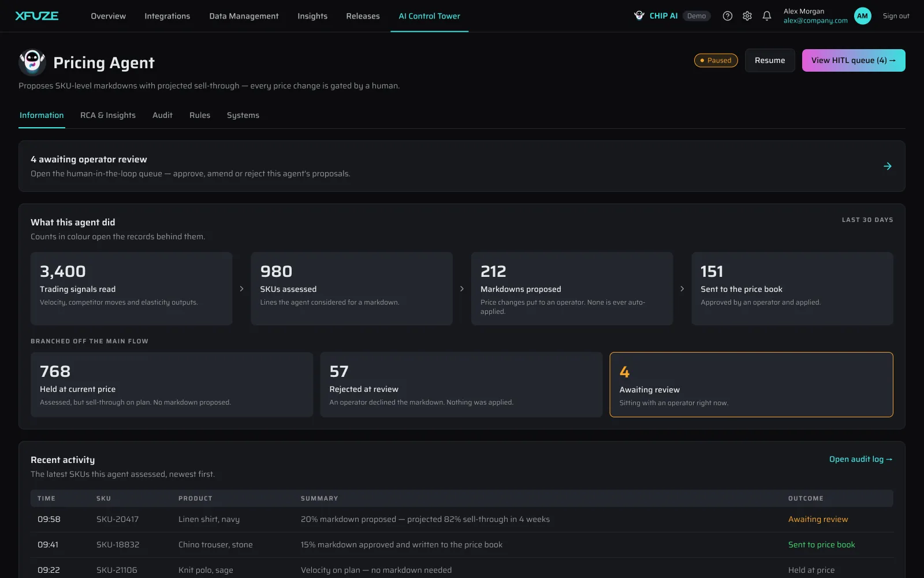Open the 3,400 Trading signals read card
This screenshot has height=578, width=924.
[x=132, y=288]
